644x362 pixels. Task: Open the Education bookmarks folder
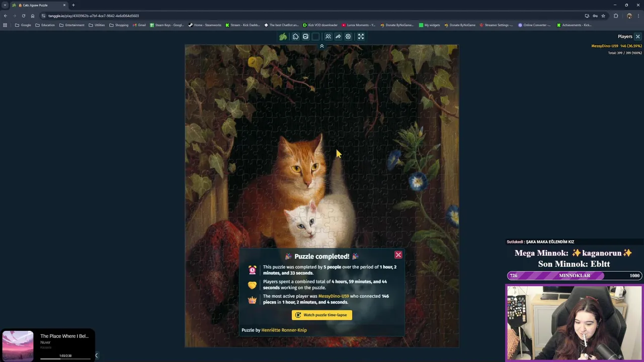click(x=45, y=25)
